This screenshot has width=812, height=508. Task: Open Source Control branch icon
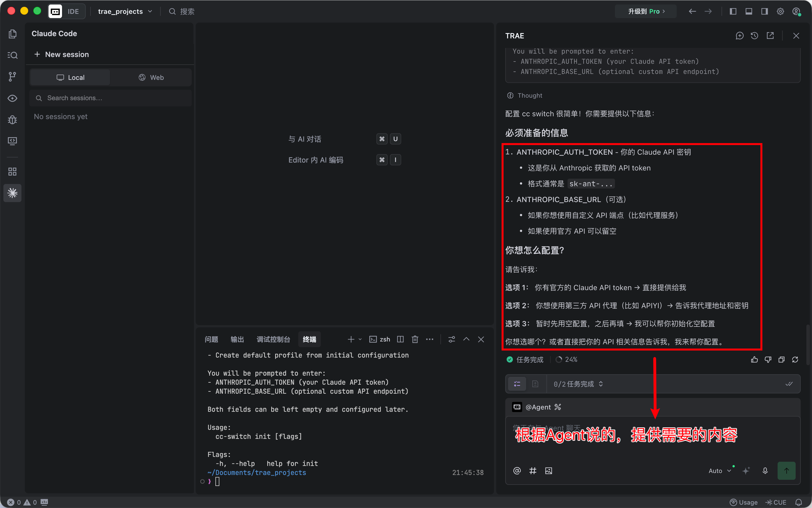pos(12,76)
